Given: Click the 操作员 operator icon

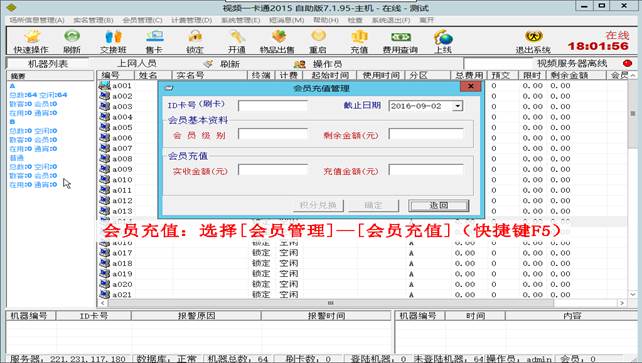Looking at the screenshot, I should click(299, 64).
